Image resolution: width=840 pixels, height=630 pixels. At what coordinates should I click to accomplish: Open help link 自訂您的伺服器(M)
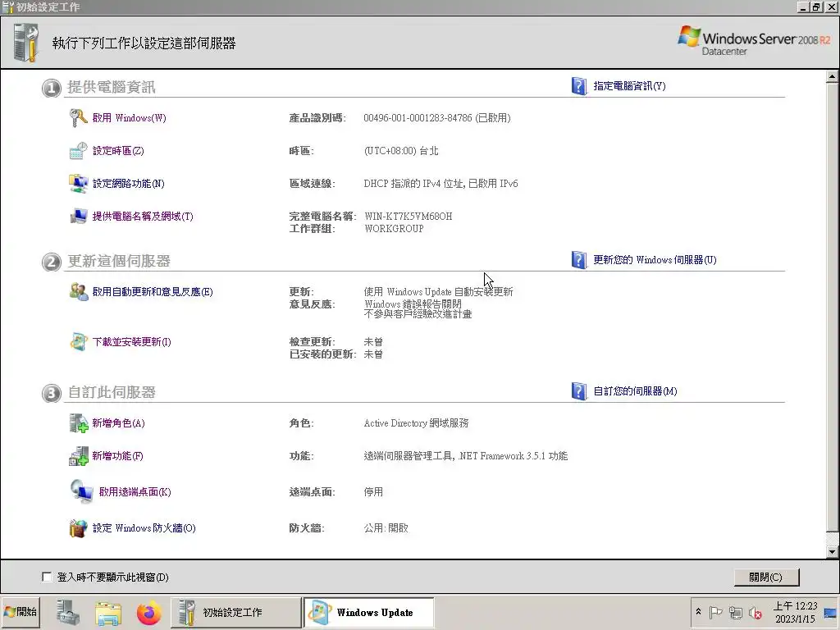tap(635, 391)
